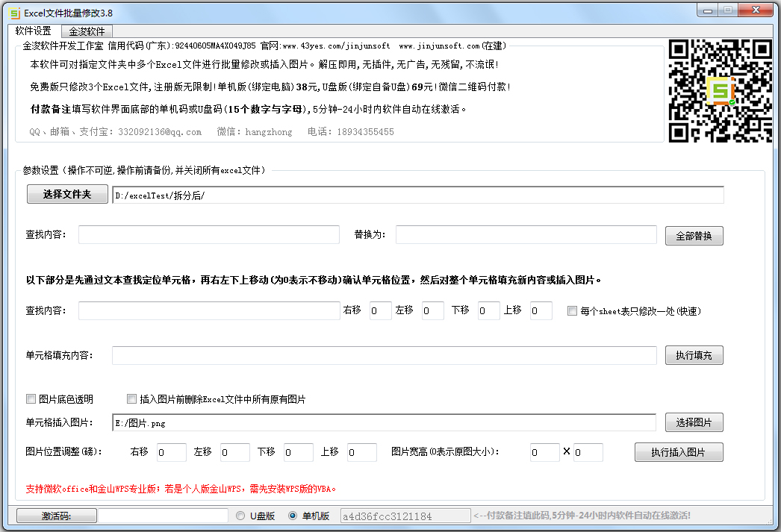
Task: Click the 付款备注填此码 hint text
Action: (x=582, y=516)
